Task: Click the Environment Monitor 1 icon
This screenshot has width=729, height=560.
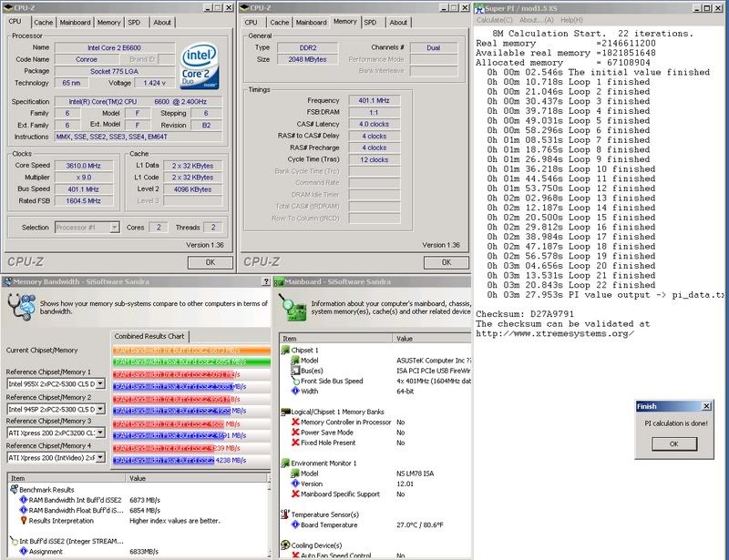Action: (x=285, y=463)
